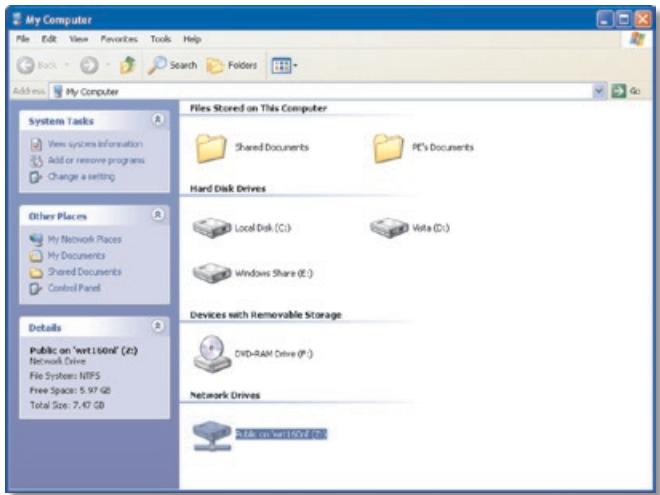Click the File System: NTFS text

pos(65,376)
